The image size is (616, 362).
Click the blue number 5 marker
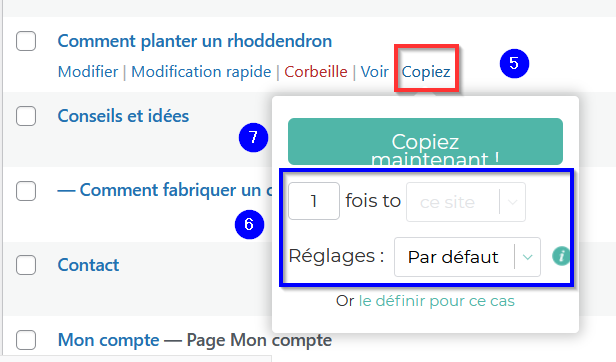click(514, 63)
